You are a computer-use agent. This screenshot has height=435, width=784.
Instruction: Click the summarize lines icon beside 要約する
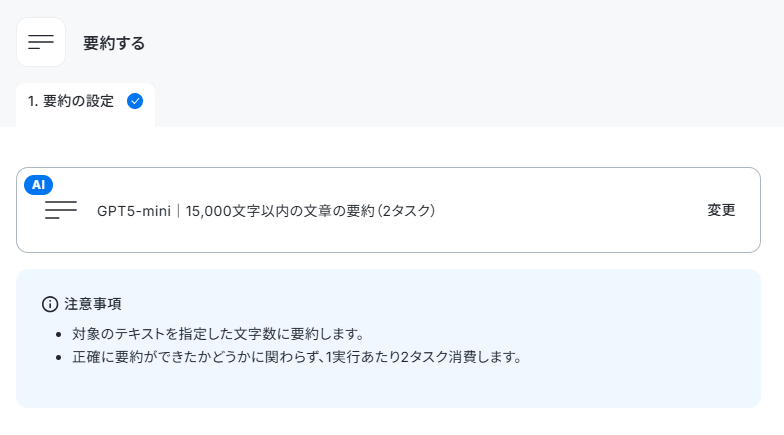pyautogui.click(x=41, y=42)
